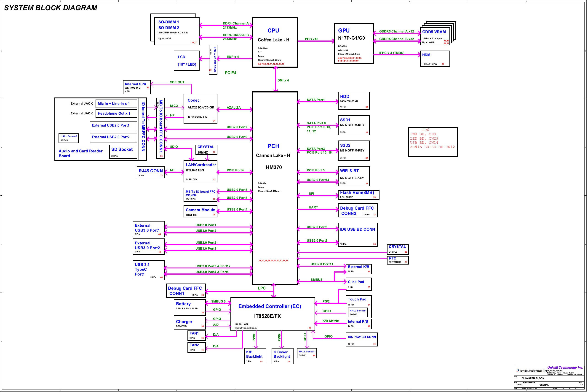Viewport: 588px width, 392px height.
Task: Select HALL Sensor1 below the EC
Action: point(307,353)
